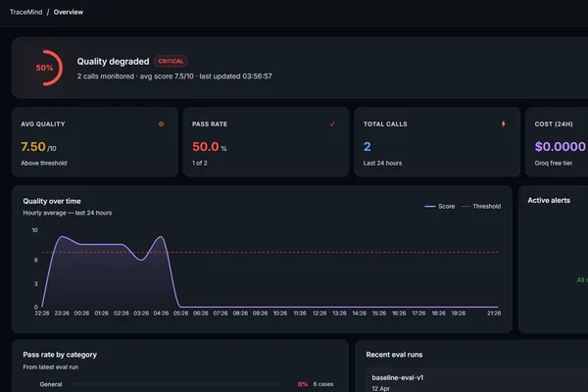The height and width of the screenshot is (392, 588).
Task: Click the Total Calls lightning icon
Action: (x=504, y=123)
